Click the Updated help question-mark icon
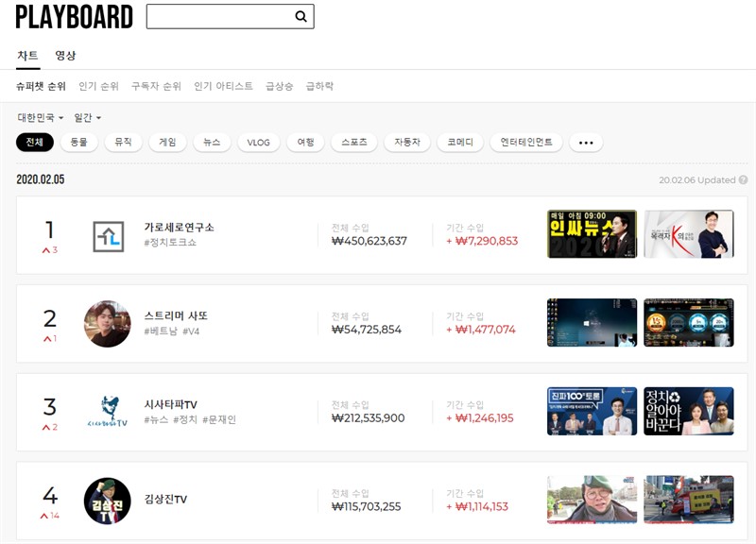756x544 pixels. point(743,179)
